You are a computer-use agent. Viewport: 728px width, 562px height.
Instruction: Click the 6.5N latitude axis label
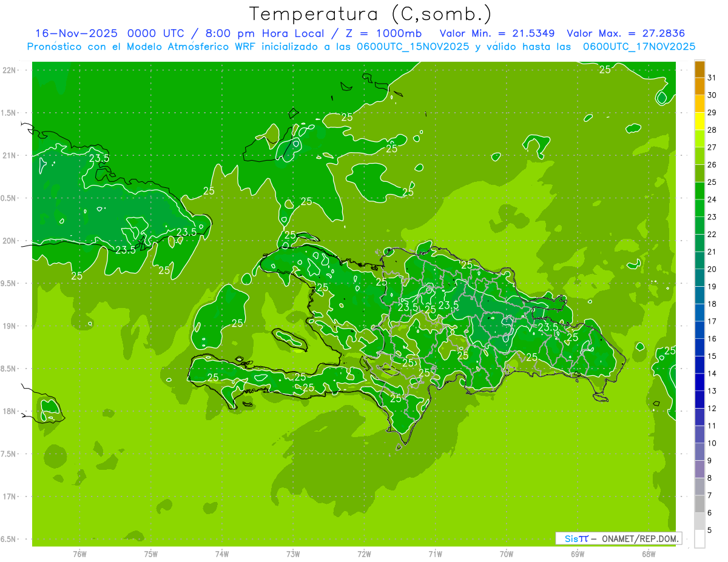pyautogui.click(x=10, y=539)
